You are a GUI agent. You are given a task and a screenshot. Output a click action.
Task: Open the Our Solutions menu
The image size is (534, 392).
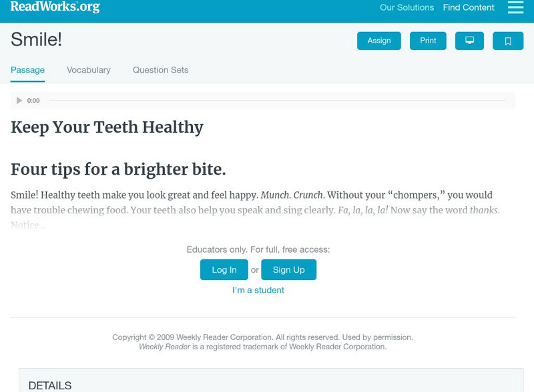pyautogui.click(x=407, y=8)
